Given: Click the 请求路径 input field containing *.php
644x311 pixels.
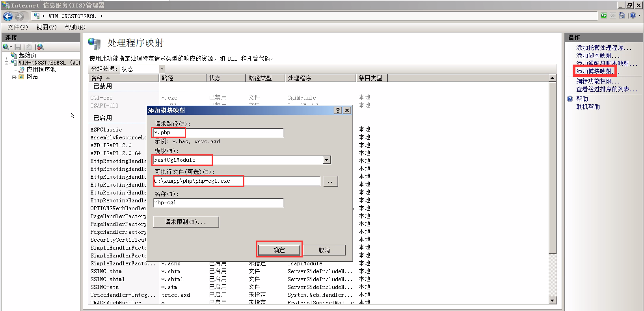Looking at the screenshot, I should [218, 133].
